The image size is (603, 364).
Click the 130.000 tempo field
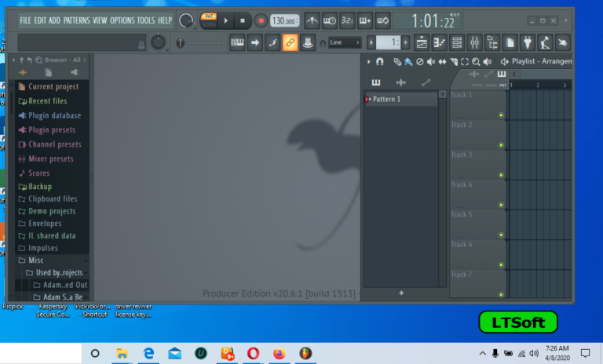click(x=283, y=20)
